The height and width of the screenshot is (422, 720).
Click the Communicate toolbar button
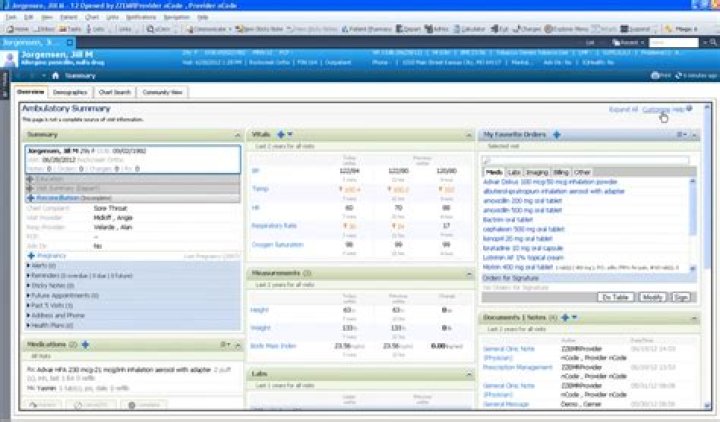click(x=209, y=29)
